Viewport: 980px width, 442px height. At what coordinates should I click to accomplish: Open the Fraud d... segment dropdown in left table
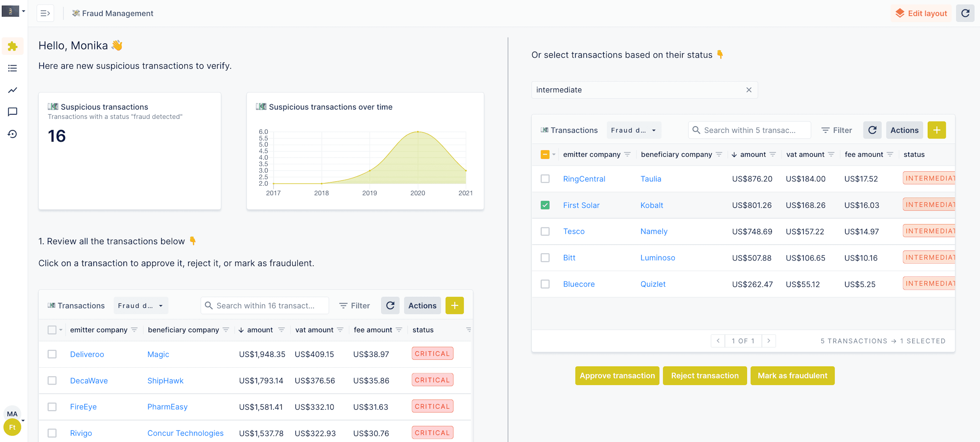tap(140, 305)
